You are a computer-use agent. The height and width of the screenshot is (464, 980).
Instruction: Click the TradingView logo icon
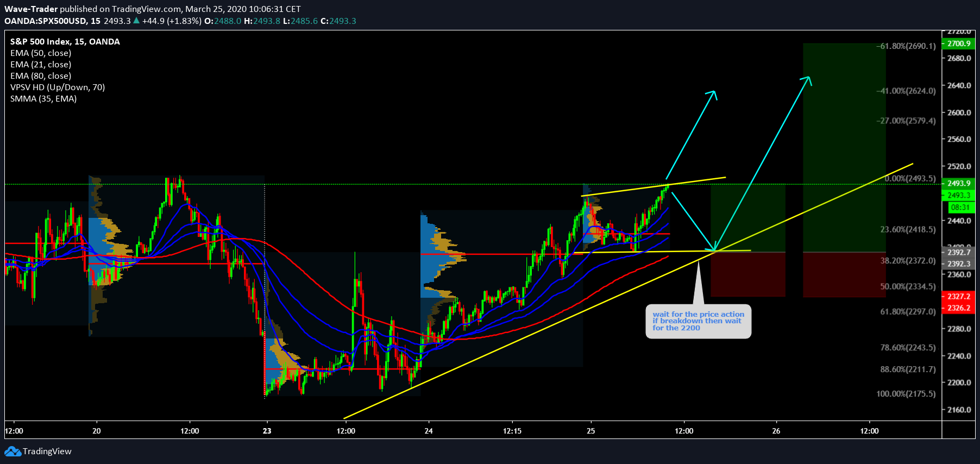pos(12,452)
